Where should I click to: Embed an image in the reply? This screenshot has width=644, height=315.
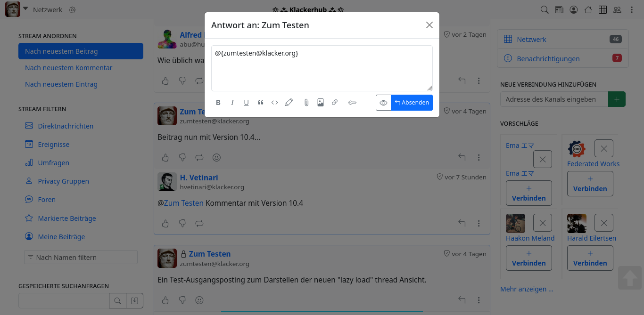[321, 103]
